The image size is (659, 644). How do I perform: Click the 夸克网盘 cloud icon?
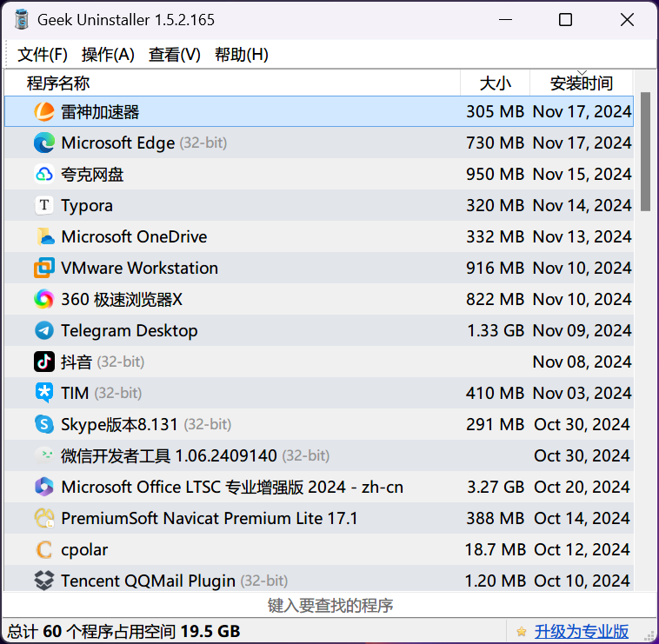pyautogui.click(x=44, y=175)
